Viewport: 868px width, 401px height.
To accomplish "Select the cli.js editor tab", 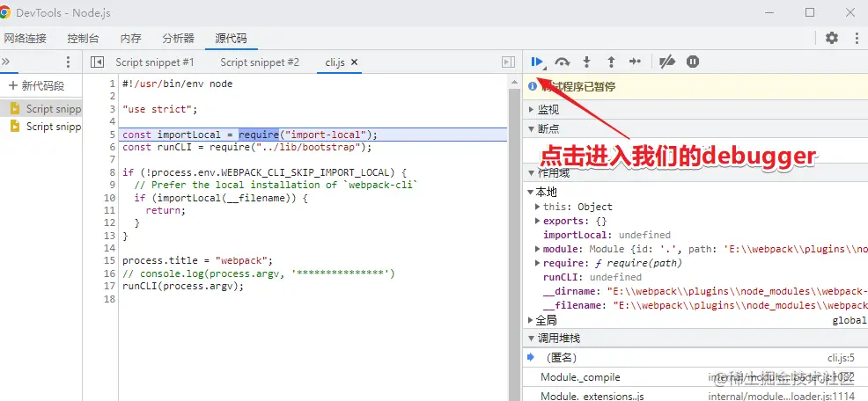I will pos(335,62).
